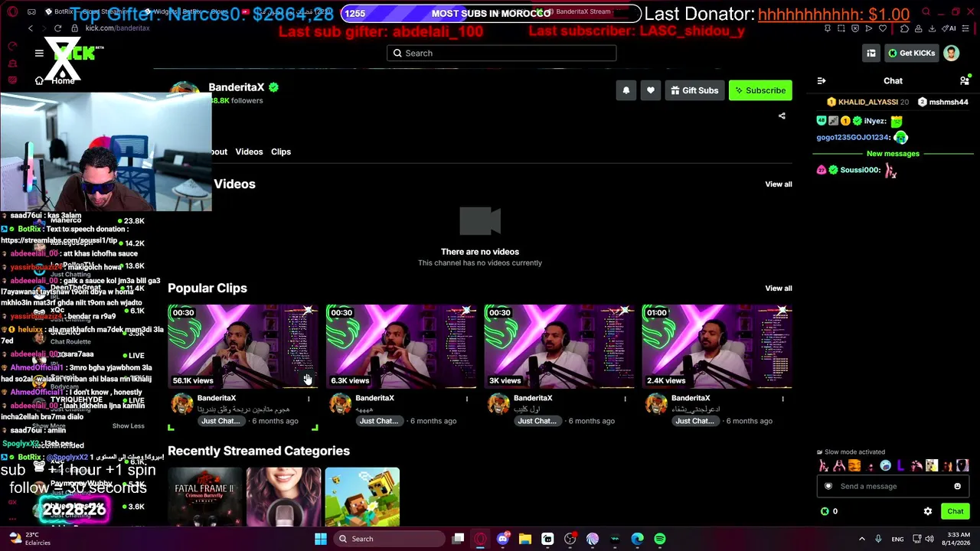Image resolution: width=980 pixels, height=551 pixels.
Task: Click the browser bookmark heart icon
Action: (x=883, y=28)
